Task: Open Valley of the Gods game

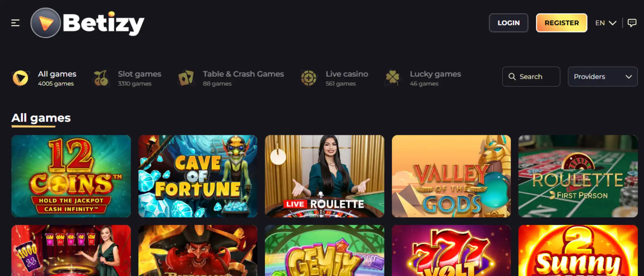Action: pos(451,176)
